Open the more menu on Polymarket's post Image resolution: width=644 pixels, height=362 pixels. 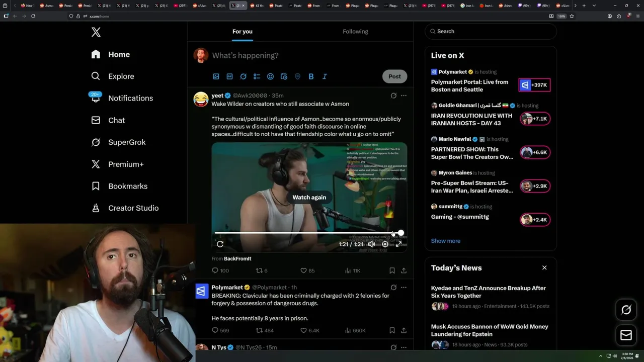tap(404, 288)
